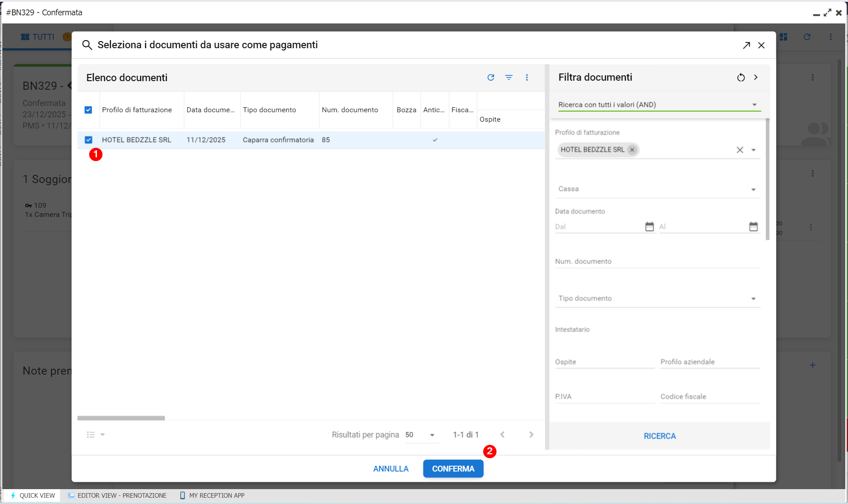Open the Dal date calendar picker
The width and height of the screenshot is (848, 504).
pos(649,226)
